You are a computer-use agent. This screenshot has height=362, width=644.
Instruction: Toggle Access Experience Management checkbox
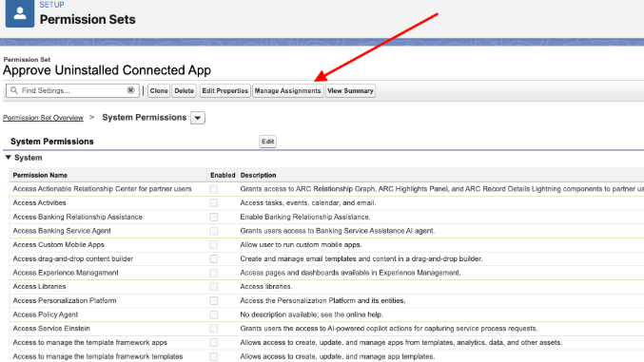[x=214, y=273]
